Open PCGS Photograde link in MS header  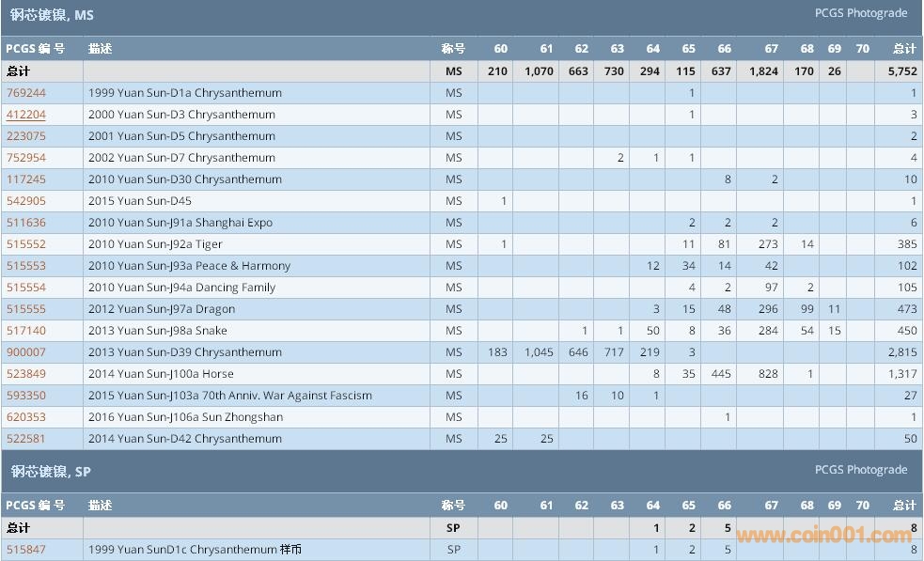point(860,13)
